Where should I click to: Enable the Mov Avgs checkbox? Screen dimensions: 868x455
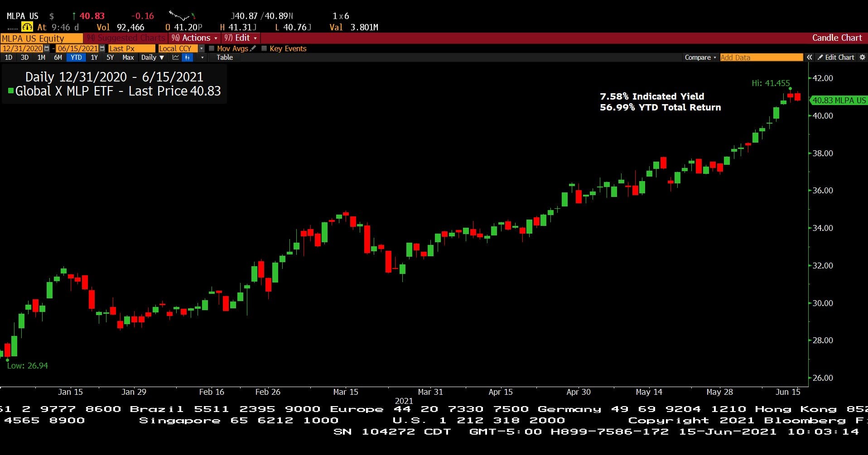click(x=212, y=48)
